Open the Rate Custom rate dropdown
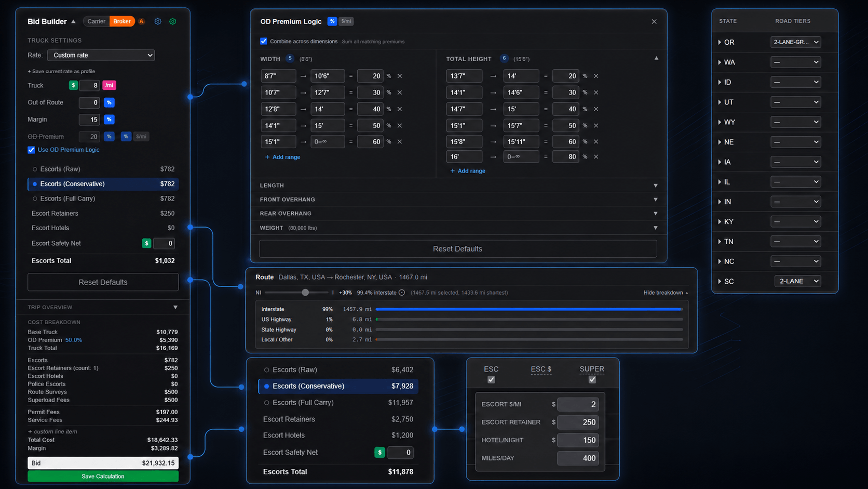This screenshot has width=868, height=489. coord(101,55)
